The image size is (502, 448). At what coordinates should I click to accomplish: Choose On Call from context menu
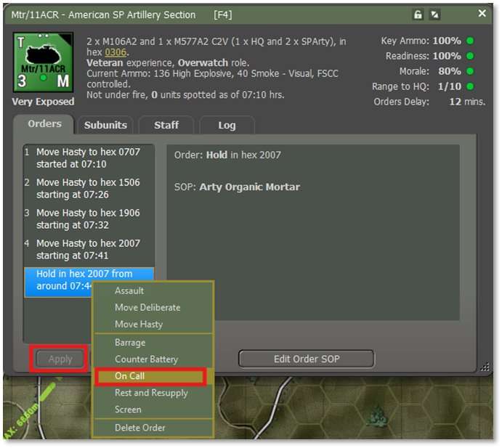tap(130, 376)
